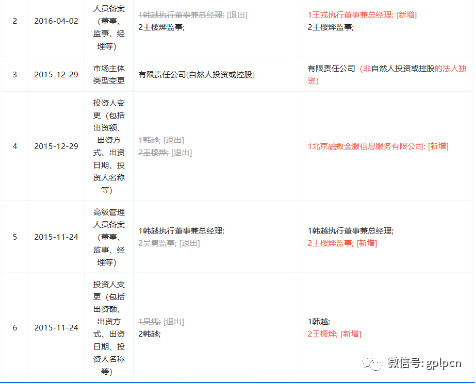Select '1韩越;' in row 6 after-change column
Image resolution: width=476 pixels, height=384 pixels.
[x=319, y=322]
